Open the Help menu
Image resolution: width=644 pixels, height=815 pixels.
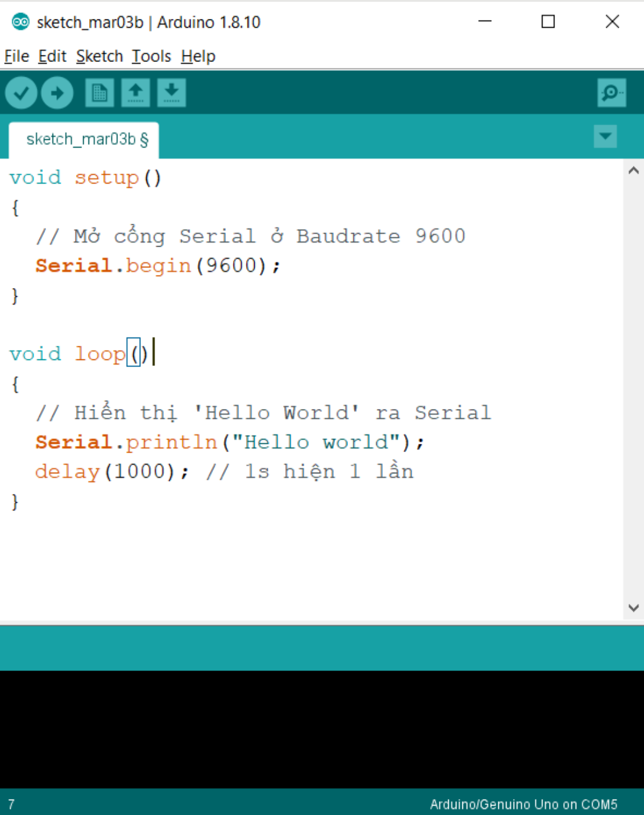point(198,56)
